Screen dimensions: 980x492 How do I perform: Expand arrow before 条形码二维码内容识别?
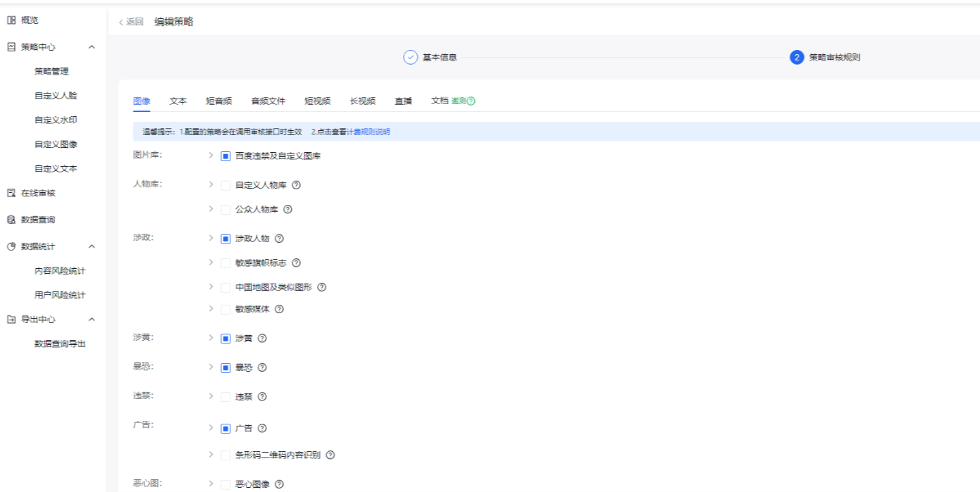point(211,455)
